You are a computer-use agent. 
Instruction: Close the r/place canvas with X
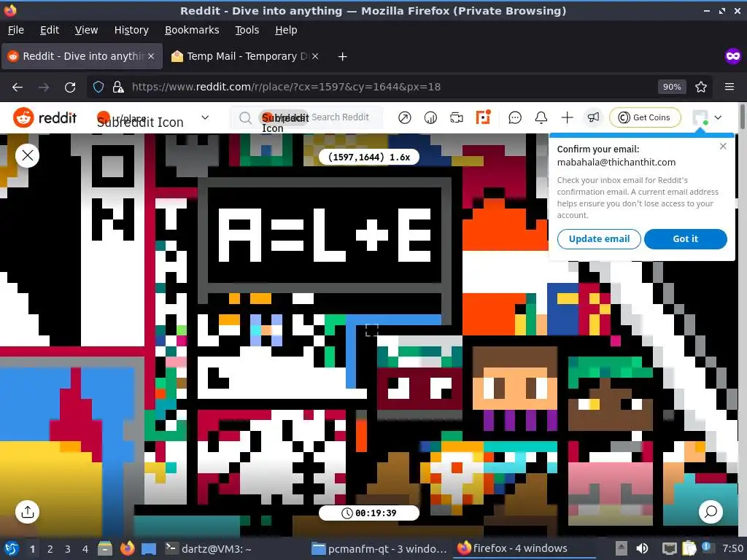point(27,155)
